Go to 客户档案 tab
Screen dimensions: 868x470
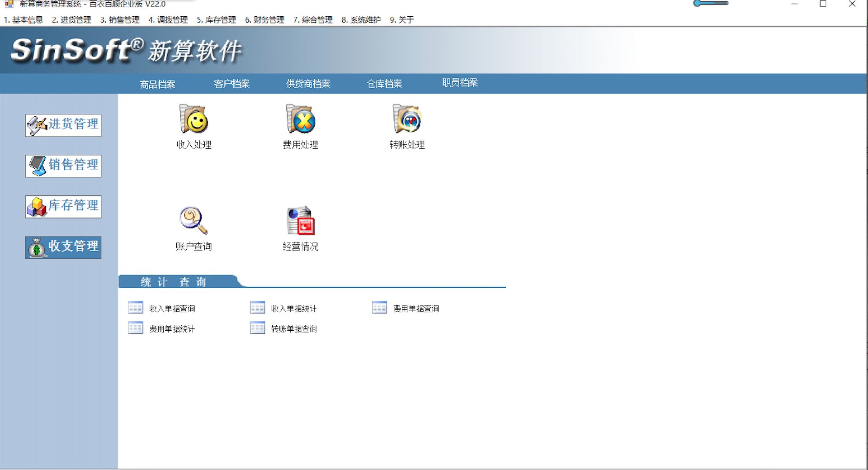(232, 84)
